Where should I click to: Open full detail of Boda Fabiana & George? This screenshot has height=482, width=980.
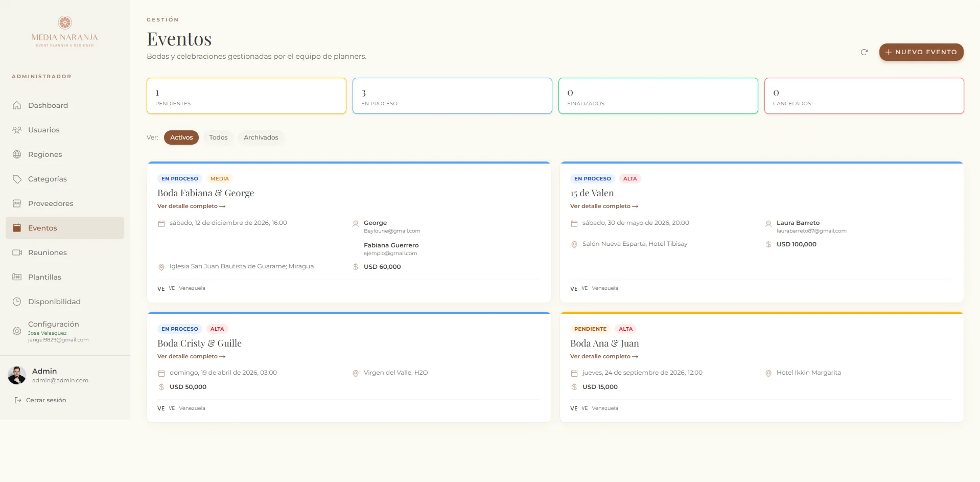(191, 206)
